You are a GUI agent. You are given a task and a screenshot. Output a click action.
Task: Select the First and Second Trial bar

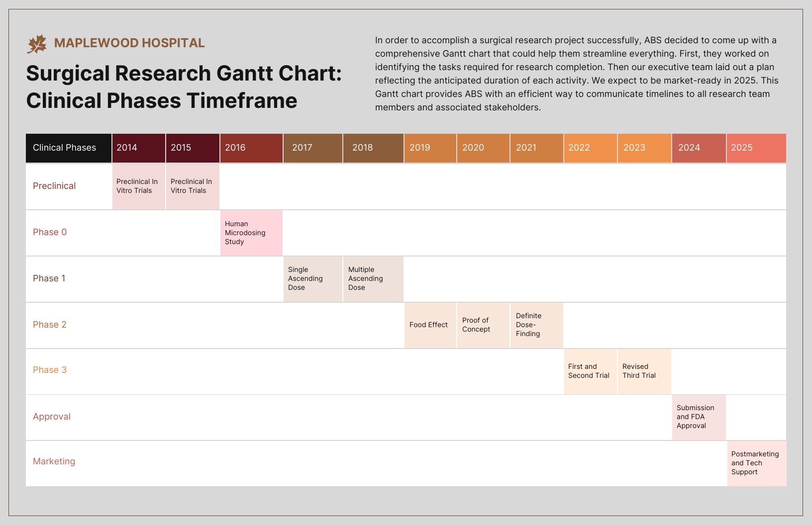(590, 371)
